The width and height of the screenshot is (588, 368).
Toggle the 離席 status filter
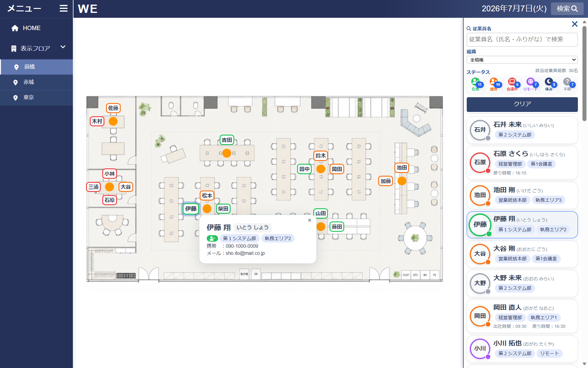point(494,84)
